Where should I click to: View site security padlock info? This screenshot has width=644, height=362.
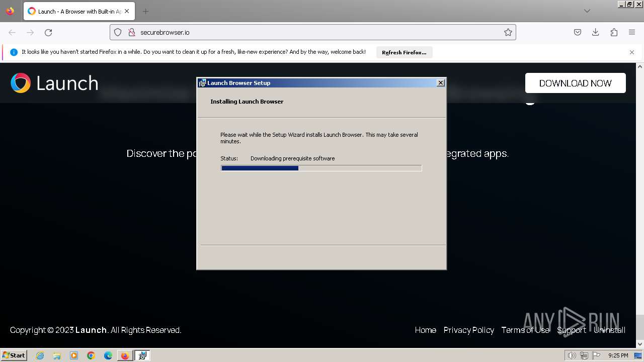[132, 32]
